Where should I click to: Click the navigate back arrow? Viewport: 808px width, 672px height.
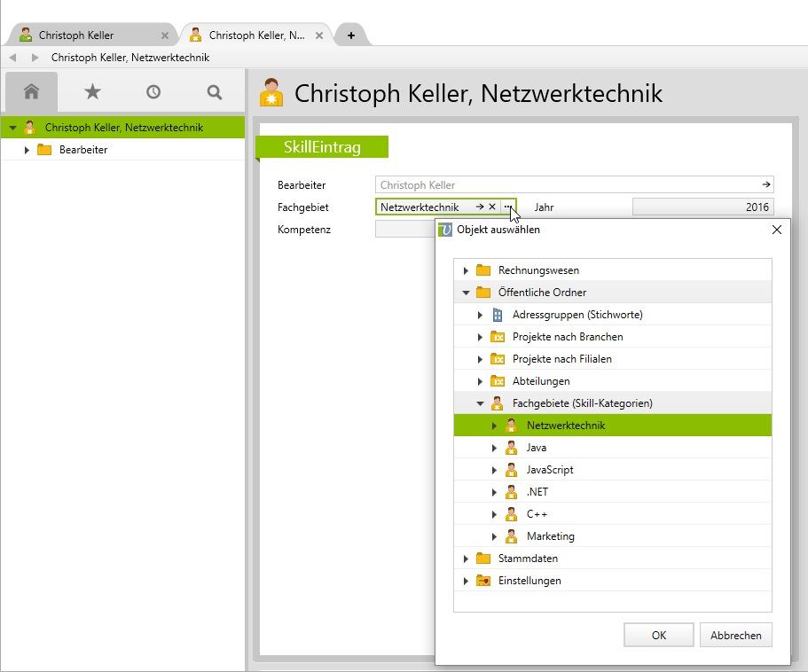12,58
